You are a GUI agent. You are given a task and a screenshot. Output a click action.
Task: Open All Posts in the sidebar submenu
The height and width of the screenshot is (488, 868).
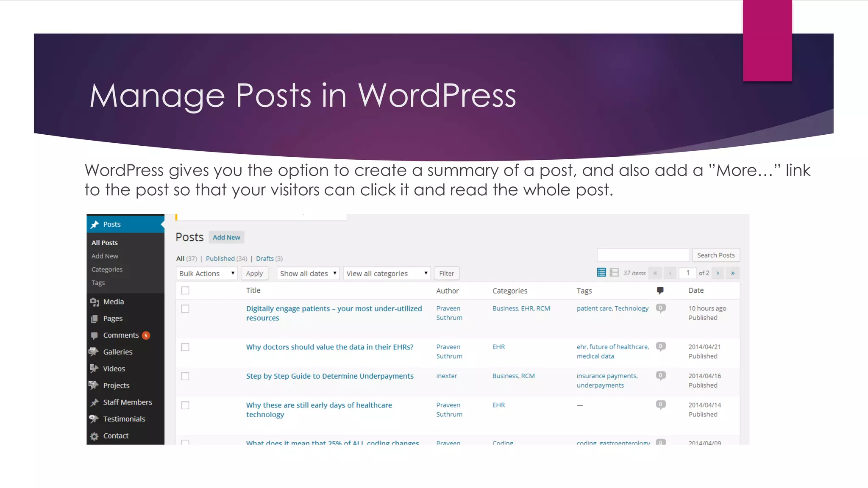click(105, 243)
